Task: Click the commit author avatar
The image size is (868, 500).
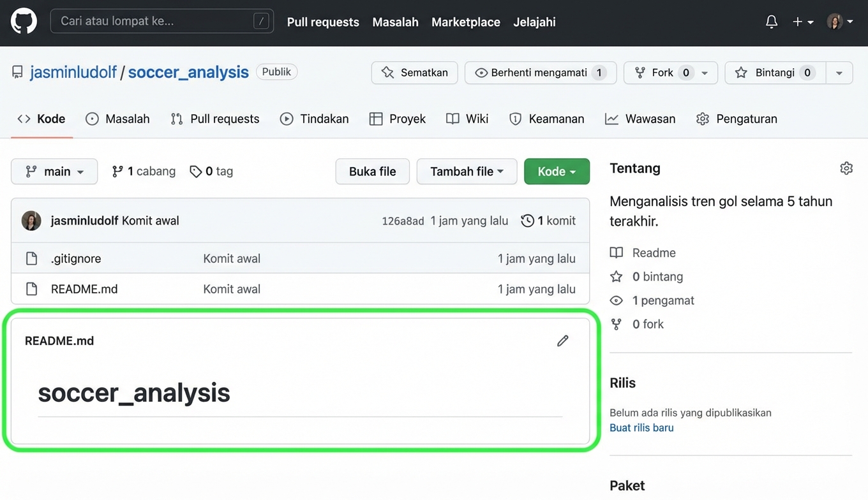Action: [x=31, y=221]
